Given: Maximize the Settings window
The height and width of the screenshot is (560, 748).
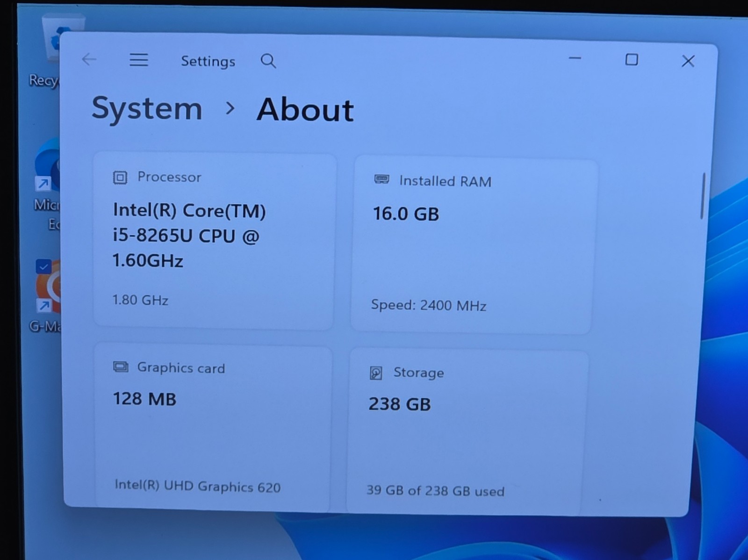Looking at the screenshot, I should click(x=632, y=59).
